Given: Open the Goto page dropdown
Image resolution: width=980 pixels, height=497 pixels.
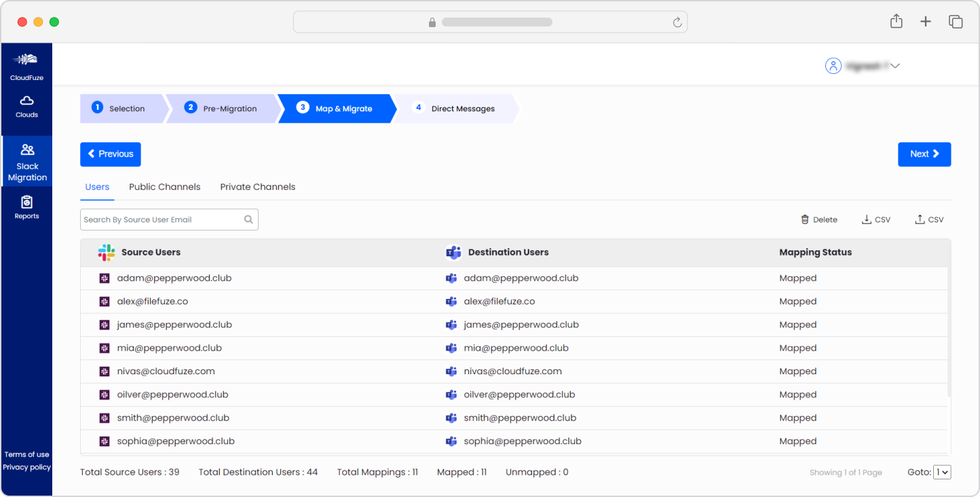Looking at the screenshot, I should click(x=942, y=472).
